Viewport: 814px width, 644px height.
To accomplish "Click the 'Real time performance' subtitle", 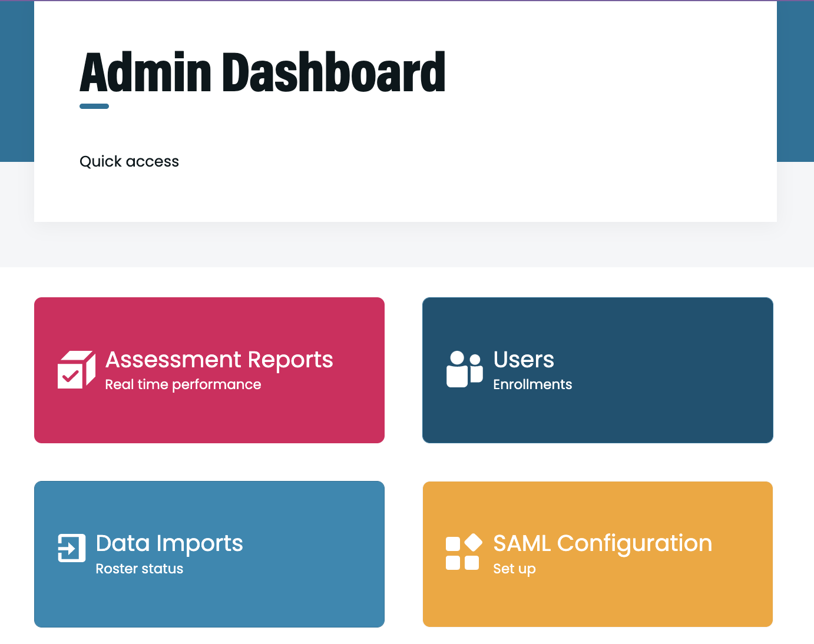I will coord(183,384).
